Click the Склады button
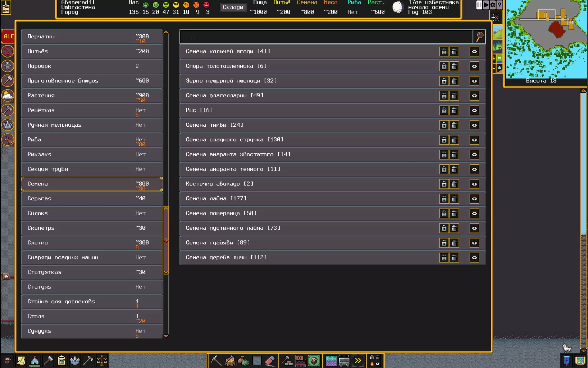Screen dimensions: 588x368 233,7
